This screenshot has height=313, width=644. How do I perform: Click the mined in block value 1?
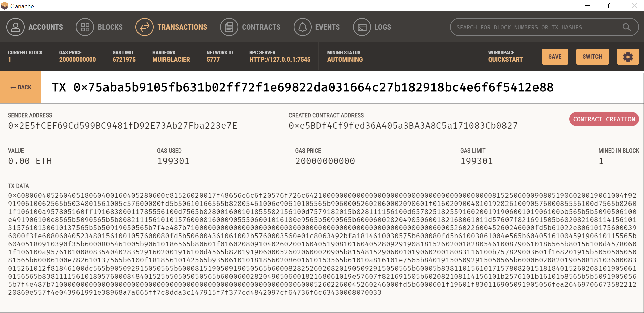click(601, 161)
